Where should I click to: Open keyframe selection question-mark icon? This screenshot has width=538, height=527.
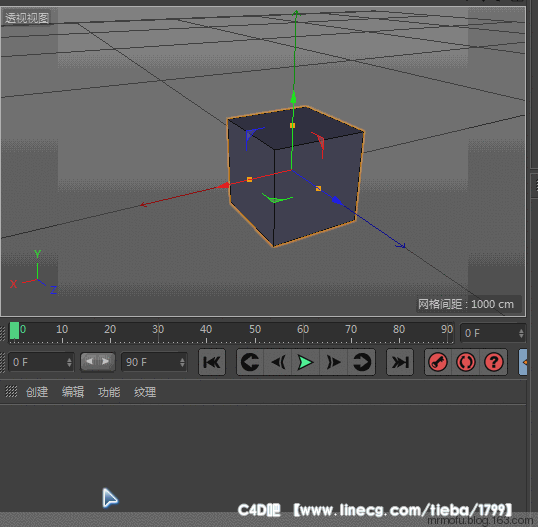tap(494, 362)
